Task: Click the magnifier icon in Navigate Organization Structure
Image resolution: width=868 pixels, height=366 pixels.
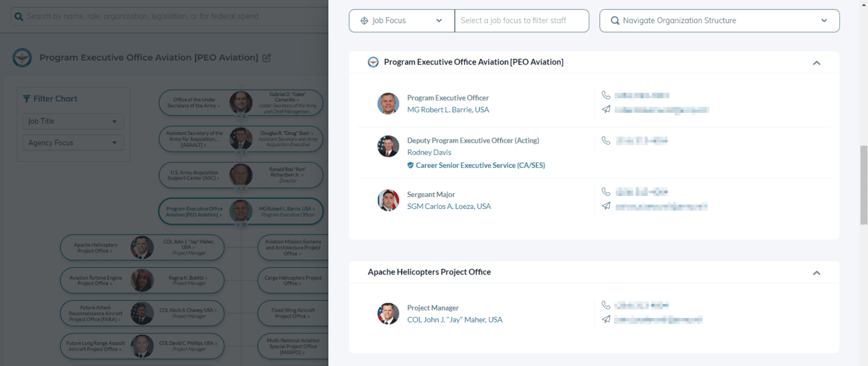Action: tap(614, 20)
